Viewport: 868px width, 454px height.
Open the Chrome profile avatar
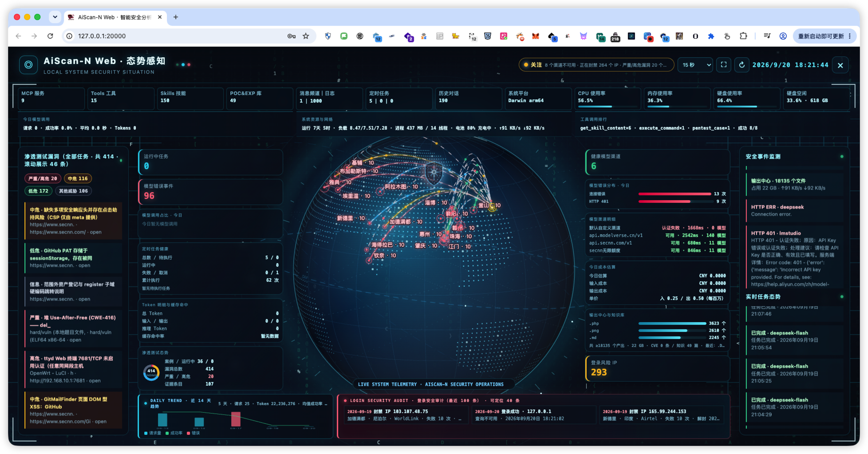click(783, 36)
